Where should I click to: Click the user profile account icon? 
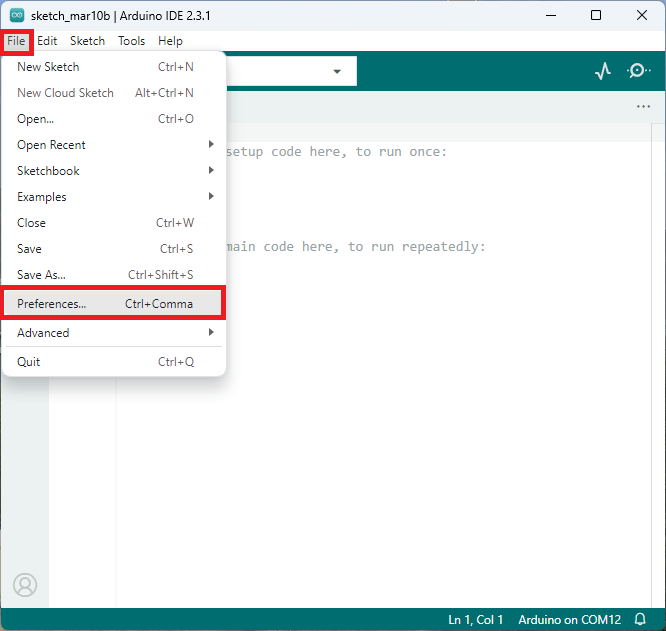point(25,585)
